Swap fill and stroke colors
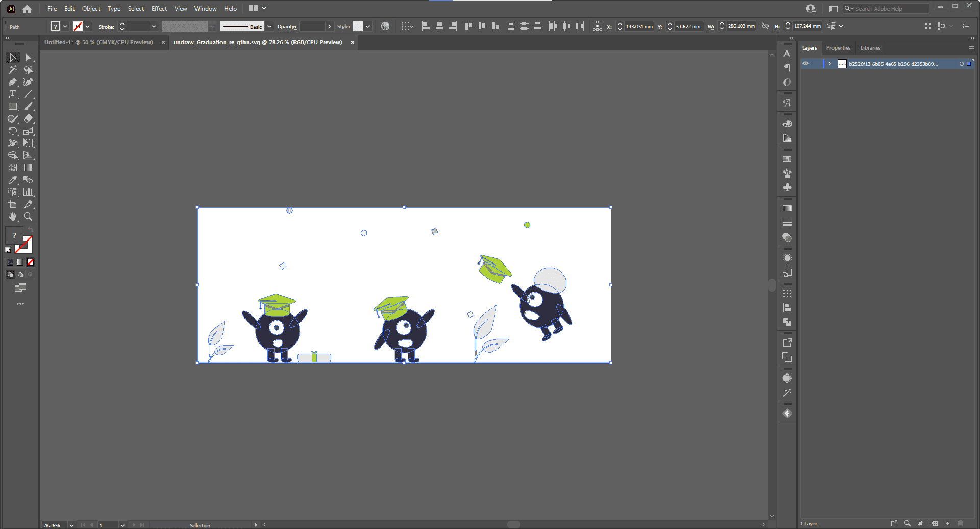The image size is (980, 529). 31,230
